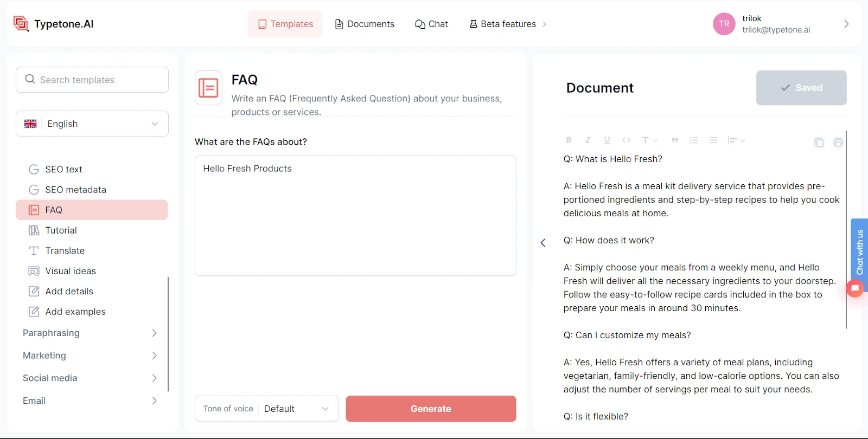Select the Translate template
Image resolution: width=868 pixels, height=439 pixels.
(92, 250)
